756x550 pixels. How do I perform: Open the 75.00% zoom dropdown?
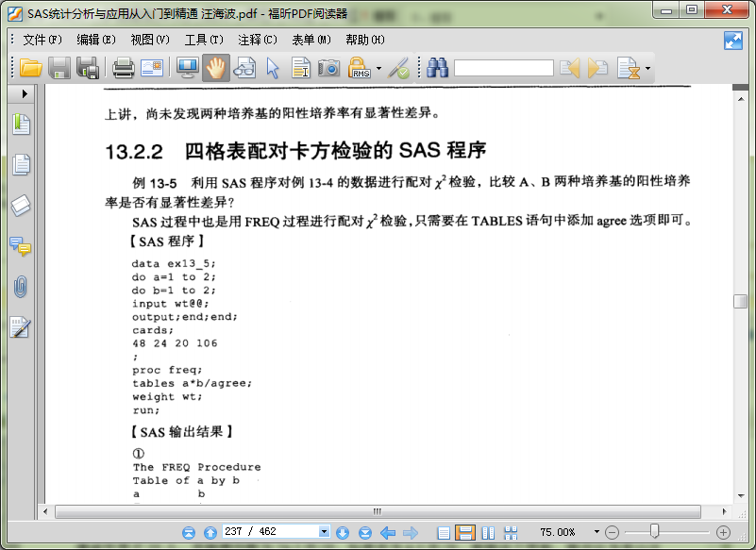coord(596,532)
